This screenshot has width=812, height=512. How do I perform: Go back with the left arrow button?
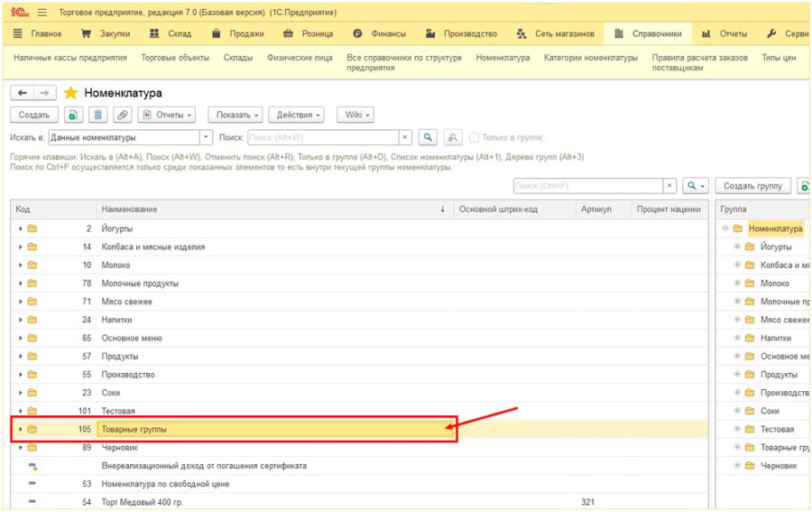(22, 93)
